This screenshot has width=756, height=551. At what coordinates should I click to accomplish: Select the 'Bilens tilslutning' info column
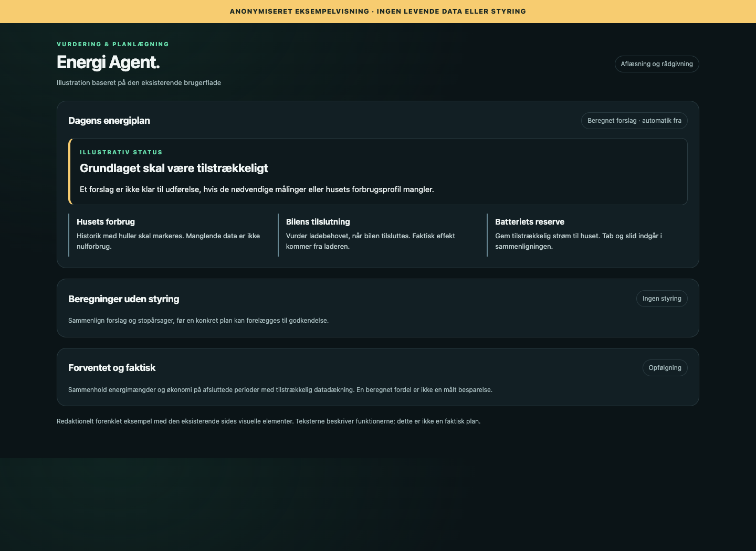point(378,235)
